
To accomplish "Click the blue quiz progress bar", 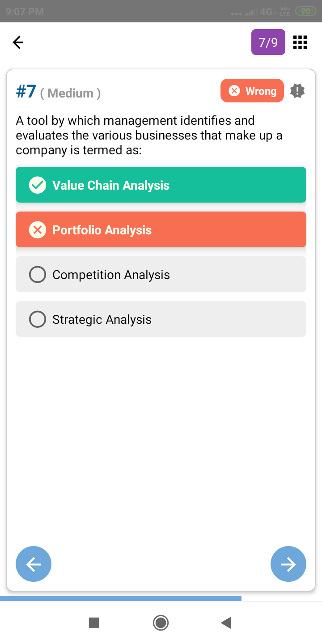I will (121, 598).
